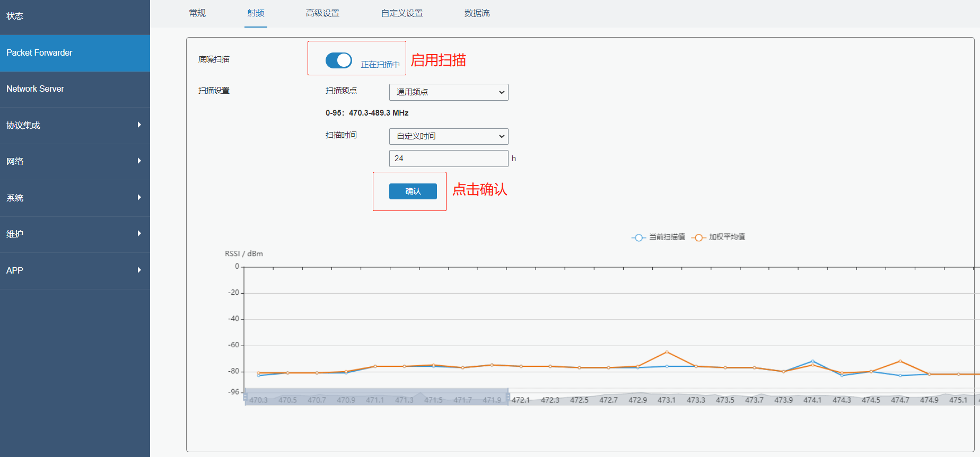Toggle the noise floor scan switch

(x=338, y=60)
